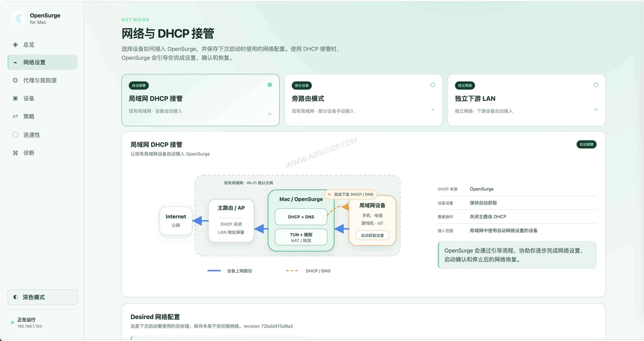Image resolution: width=644 pixels, height=341 pixels.
Task: Click the 旁路由模式 card title
Action: (308, 99)
